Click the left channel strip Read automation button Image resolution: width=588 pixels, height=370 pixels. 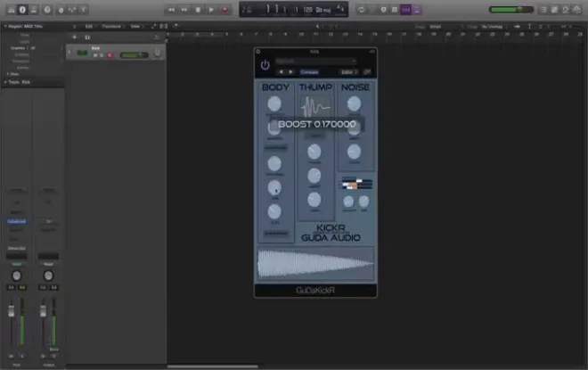point(17,264)
